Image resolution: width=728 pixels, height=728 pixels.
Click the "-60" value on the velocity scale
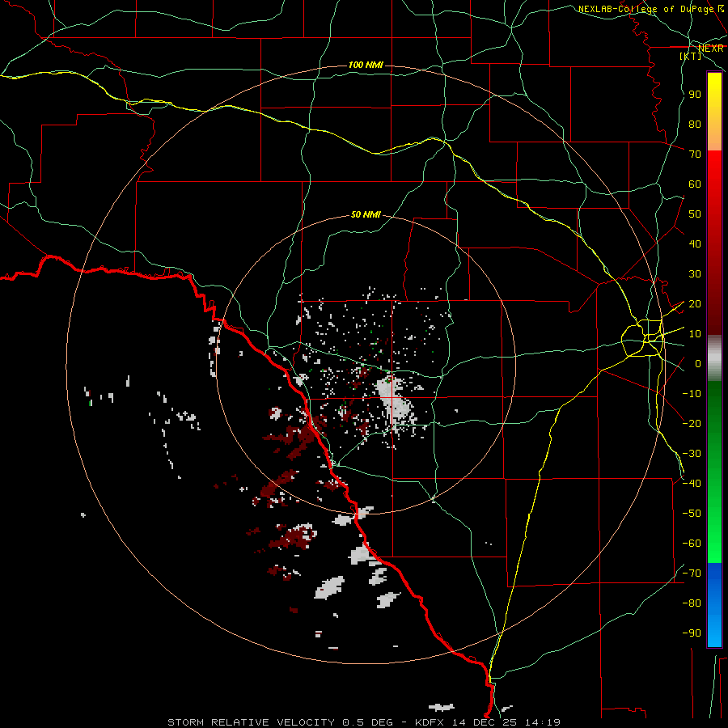click(692, 544)
